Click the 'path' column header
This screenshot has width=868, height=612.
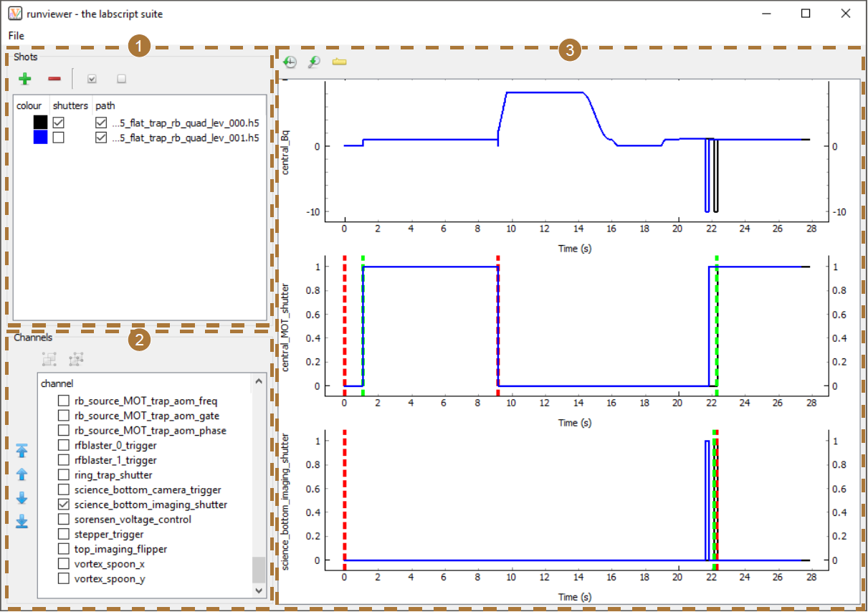[105, 105]
